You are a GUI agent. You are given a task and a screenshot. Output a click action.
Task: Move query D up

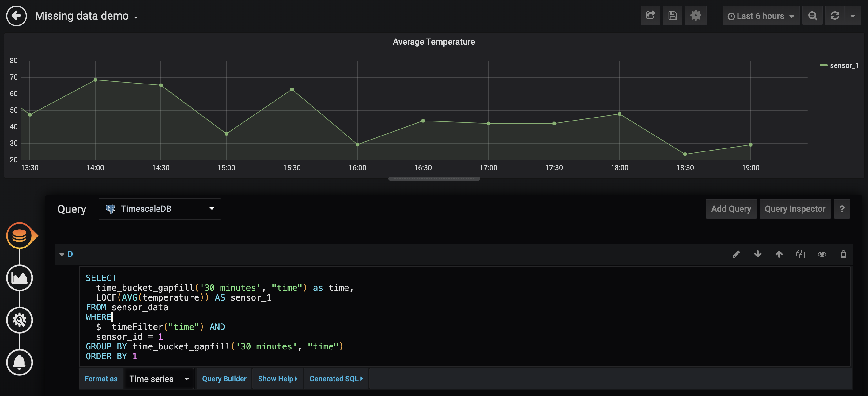click(779, 254)
